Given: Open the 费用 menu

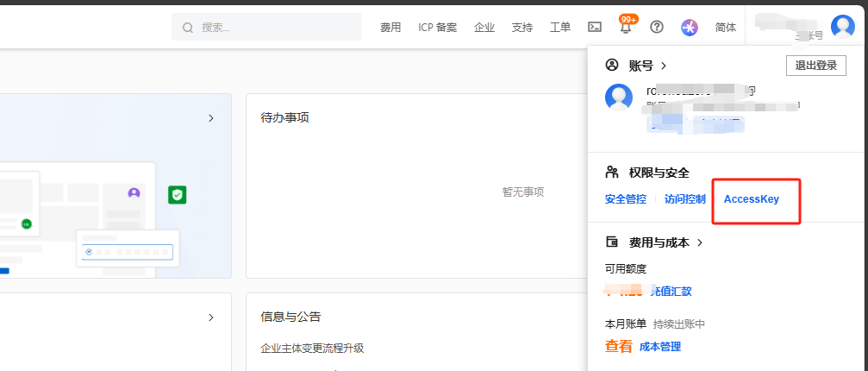Looking at the screenshot, I should tap(390, 28).
